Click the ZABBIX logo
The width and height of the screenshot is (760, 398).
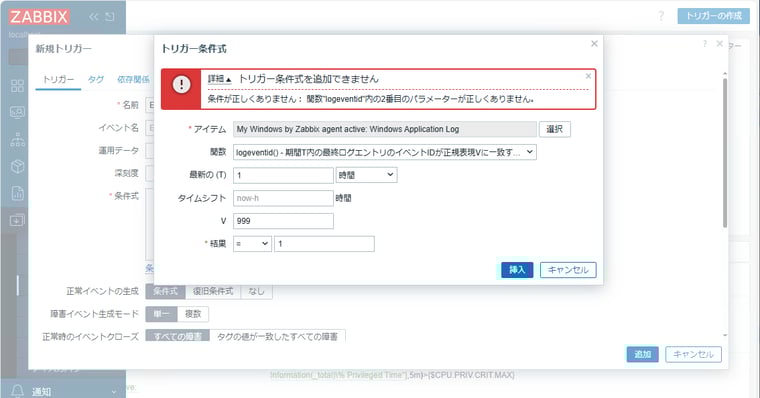39,17
